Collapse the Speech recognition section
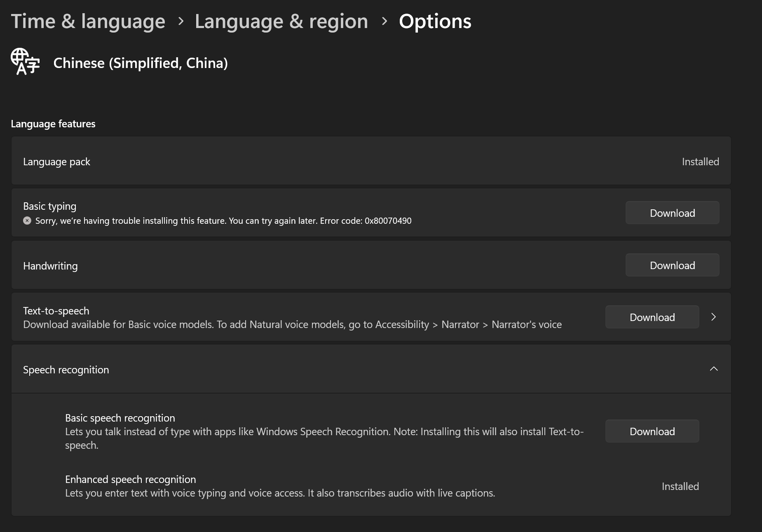762x532 pixels. [x=714, y=369]
